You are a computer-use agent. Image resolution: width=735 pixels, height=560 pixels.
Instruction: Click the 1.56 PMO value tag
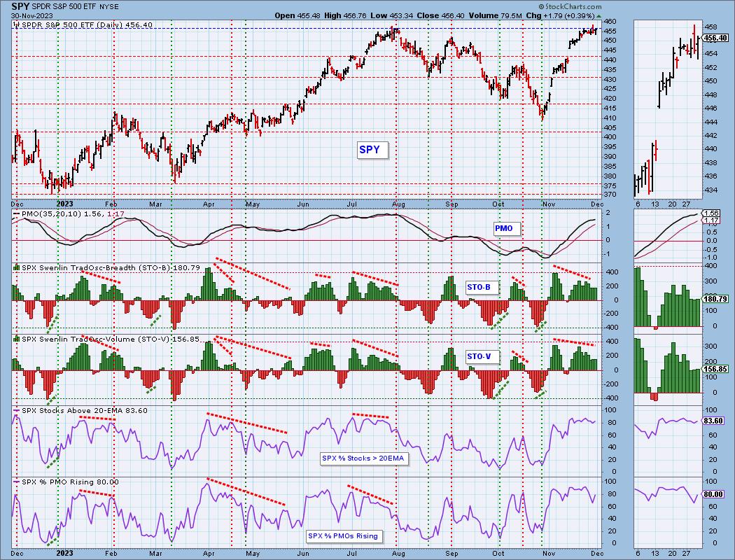(x=712, y=213)
